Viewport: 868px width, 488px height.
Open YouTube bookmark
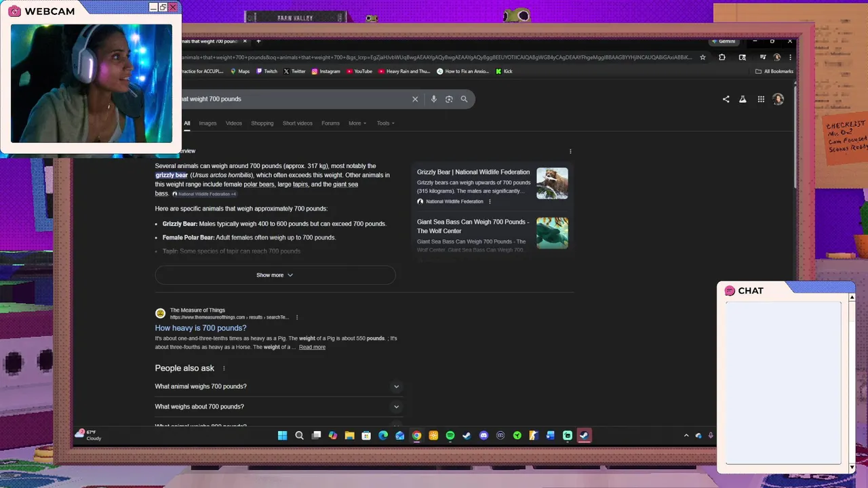[x=359, y=71]
